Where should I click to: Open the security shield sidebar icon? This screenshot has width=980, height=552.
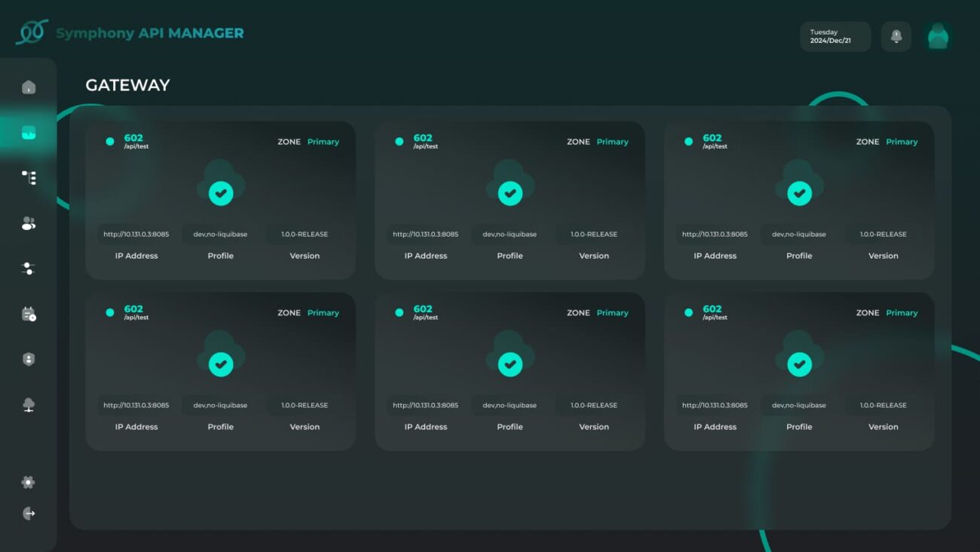tap(29, 360)
